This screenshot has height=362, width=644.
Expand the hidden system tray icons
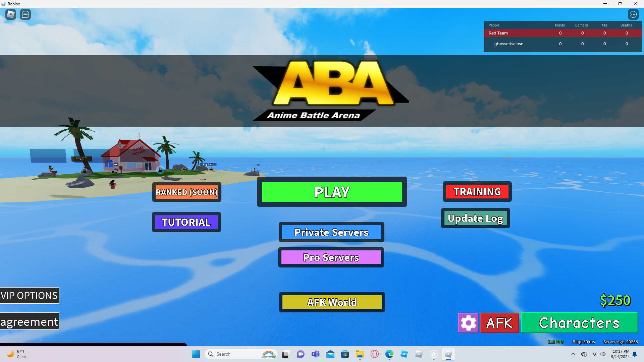coord(573,354)
